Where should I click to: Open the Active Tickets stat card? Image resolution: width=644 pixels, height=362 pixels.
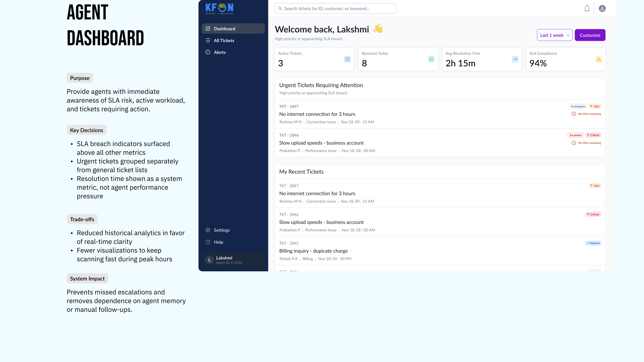click(314, 59)
